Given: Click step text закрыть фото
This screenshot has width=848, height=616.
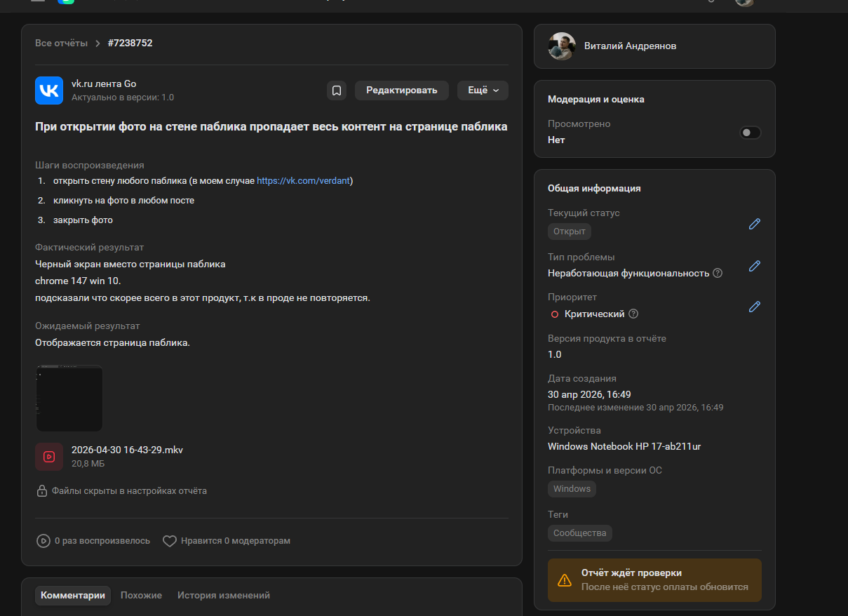Looking at the screenshot, I should tap(83, 220).
